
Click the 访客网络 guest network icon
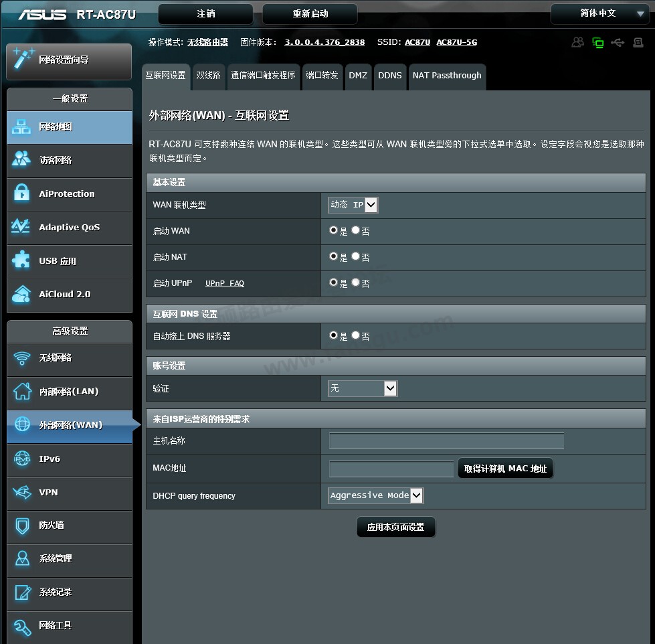[x=21, y=159]
